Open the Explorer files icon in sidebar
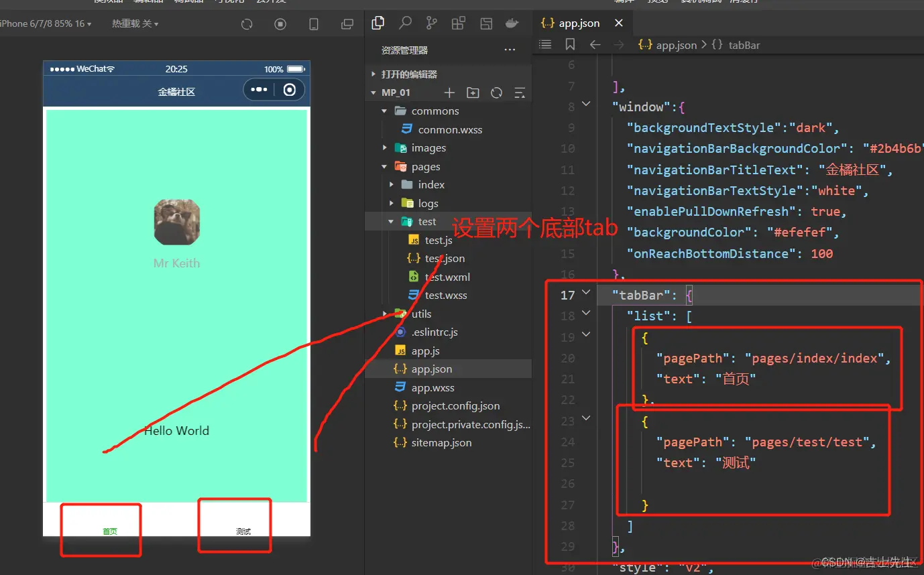This screenshot has height=575, width=924. (378, 23)
